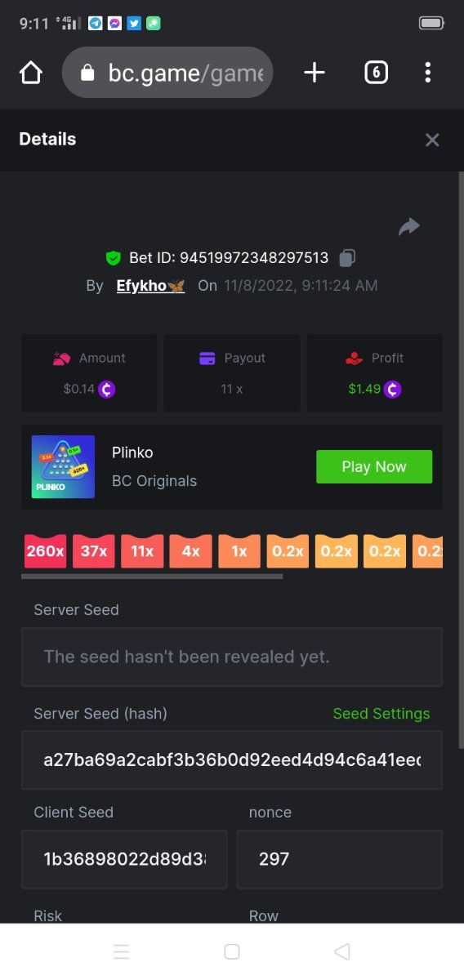
Task: Open the tab switcher showing 6 tabs
Action: pyautogui.click(x=375, y=73)
